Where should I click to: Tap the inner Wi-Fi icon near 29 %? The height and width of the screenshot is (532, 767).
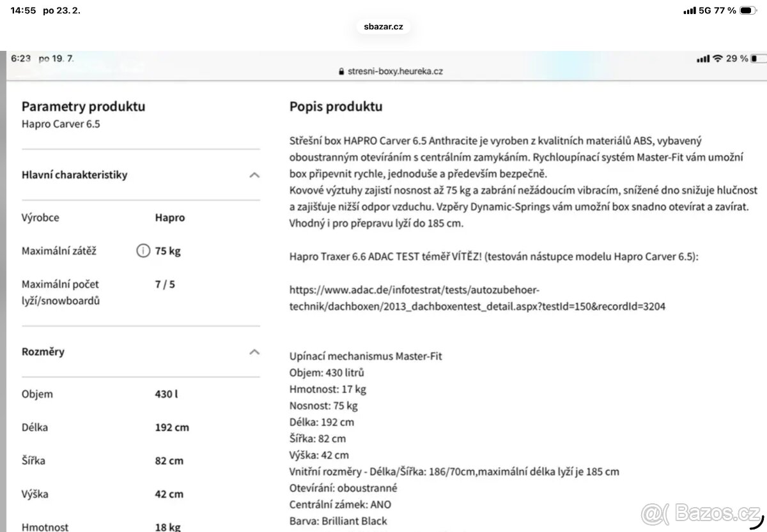(718, 59)
